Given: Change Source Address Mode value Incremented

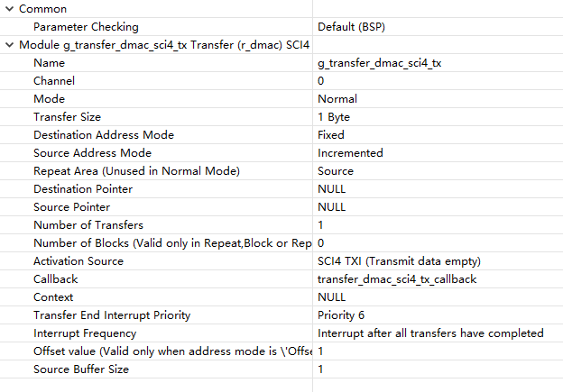Looking at the screenshot, I should tap(438, 153).
